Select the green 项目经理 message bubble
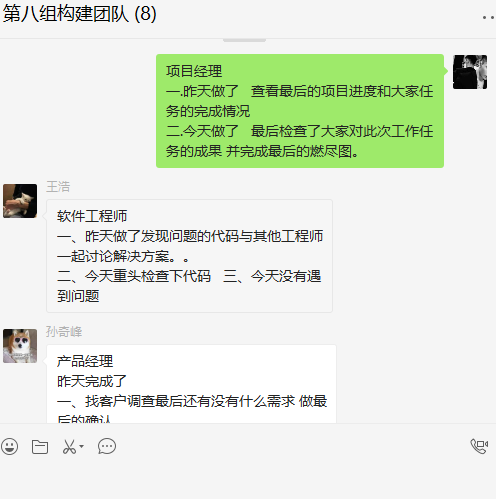Viewport: 496px width, 499px height. pos(300,111)
